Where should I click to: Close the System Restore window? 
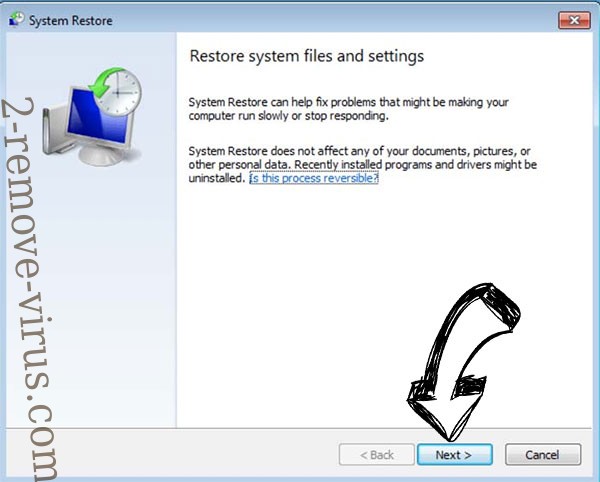click(574, 20)
